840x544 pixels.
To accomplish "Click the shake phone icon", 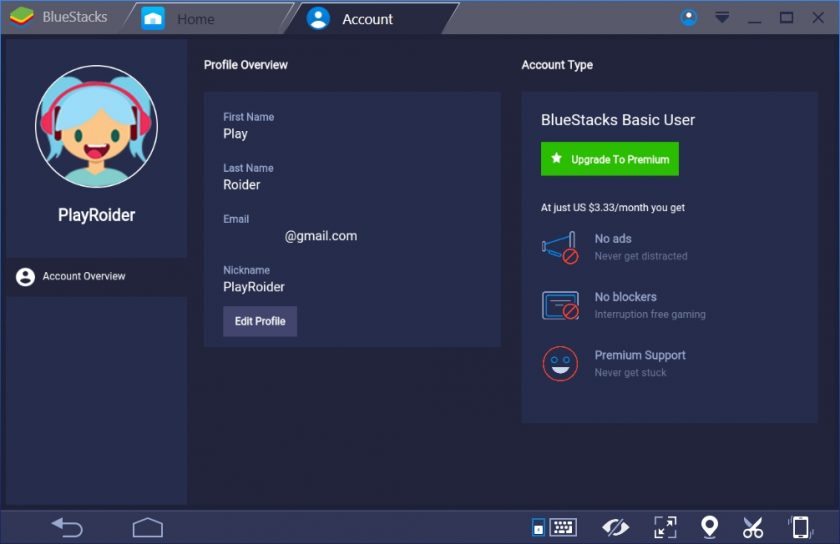I will click(x=800, y=527).
